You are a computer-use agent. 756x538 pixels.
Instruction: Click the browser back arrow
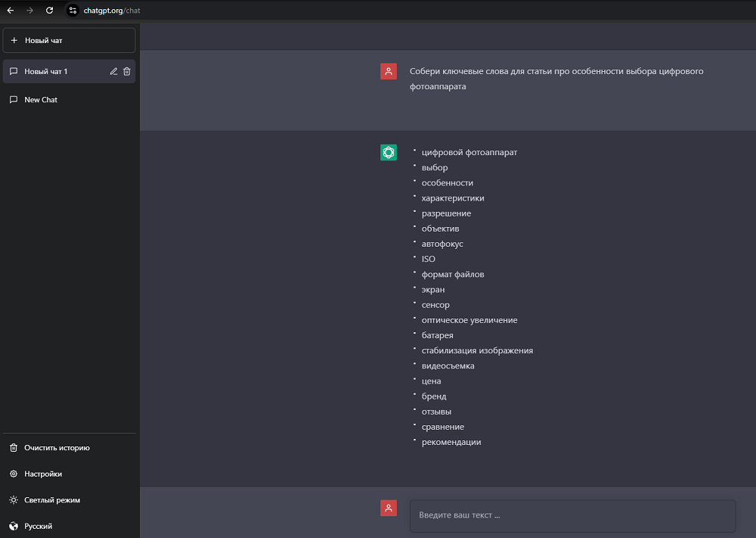(11, 11)
